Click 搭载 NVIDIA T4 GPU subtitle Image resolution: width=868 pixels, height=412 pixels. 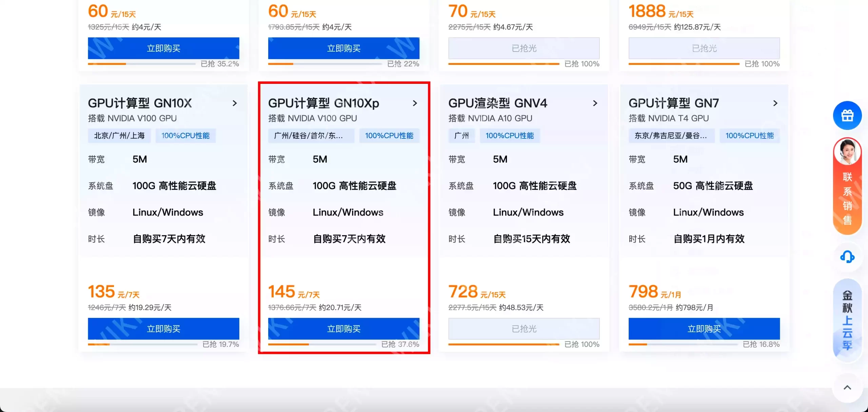[669, 118]
